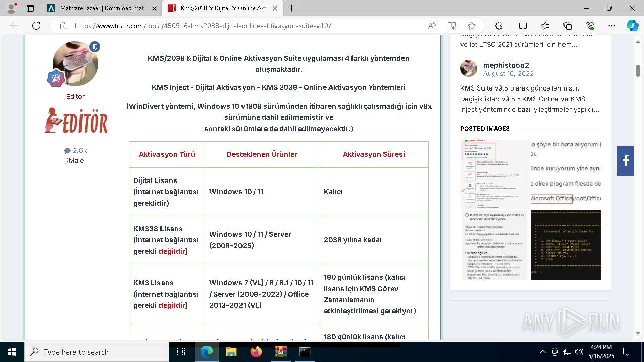Select the Desteklenen Ürünler column header
The image size is (644, 362).
click(262, 154)
